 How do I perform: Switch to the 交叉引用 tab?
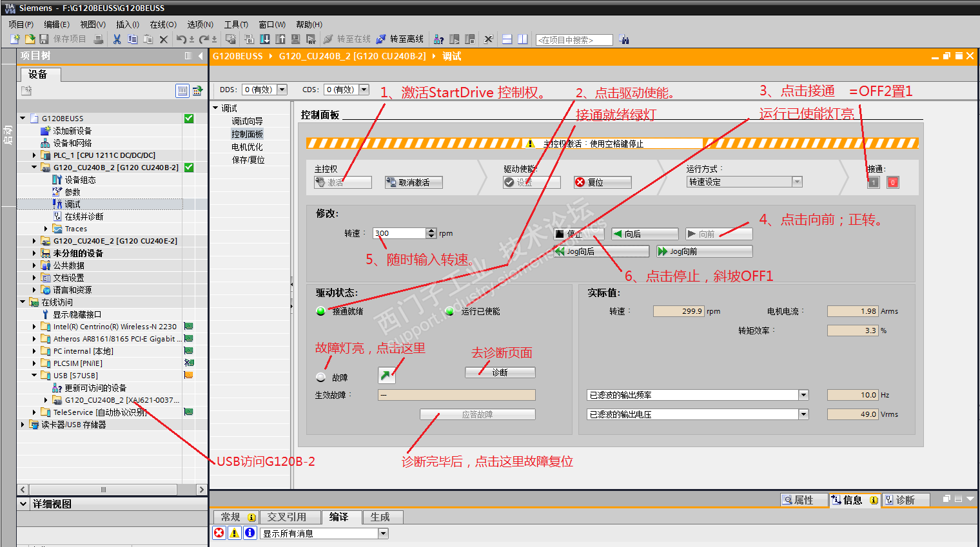290,517
